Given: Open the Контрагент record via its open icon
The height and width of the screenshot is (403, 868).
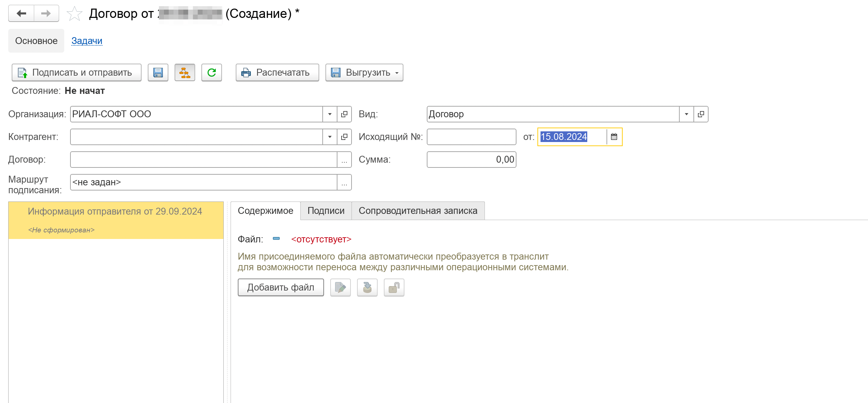Looking at the screenshot, I should click(344, 137).
